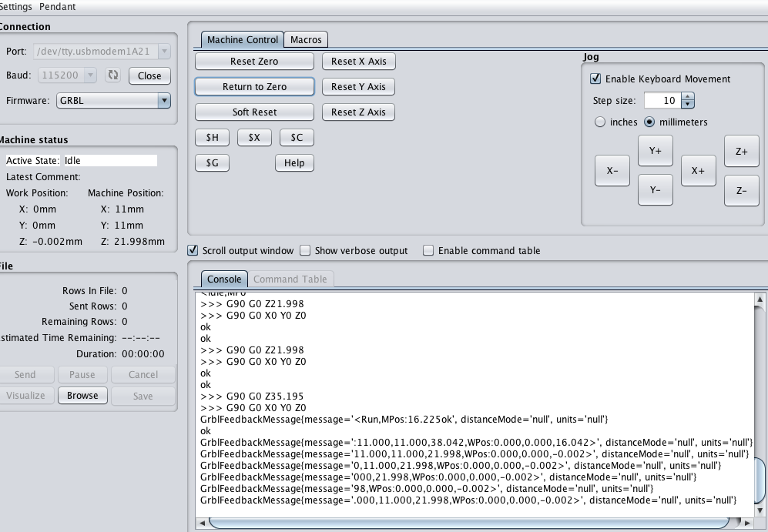Check Enable command table

tap(428, 250)
